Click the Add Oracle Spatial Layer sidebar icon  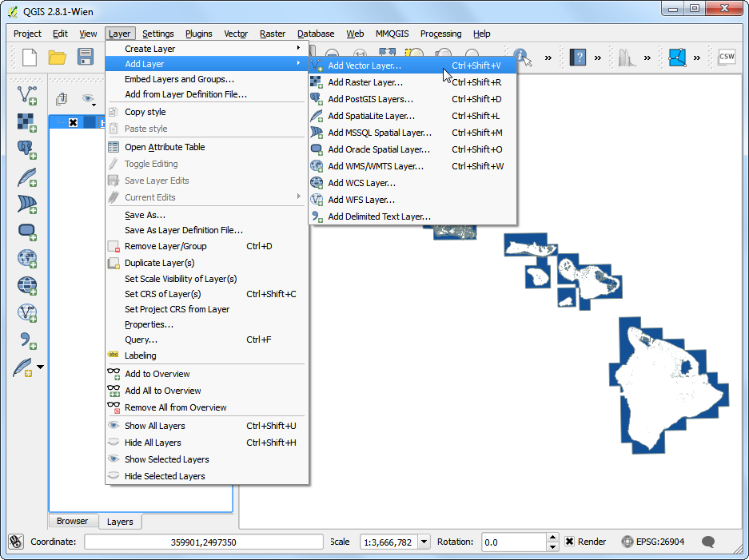coord(26,232)
